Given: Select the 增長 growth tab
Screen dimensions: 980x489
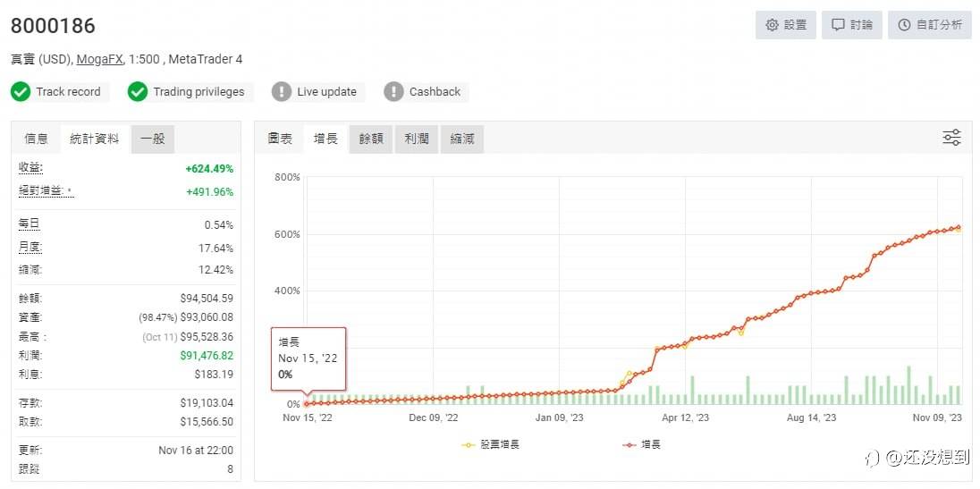Looking at the screenshot, I should [x=325, y=139].
